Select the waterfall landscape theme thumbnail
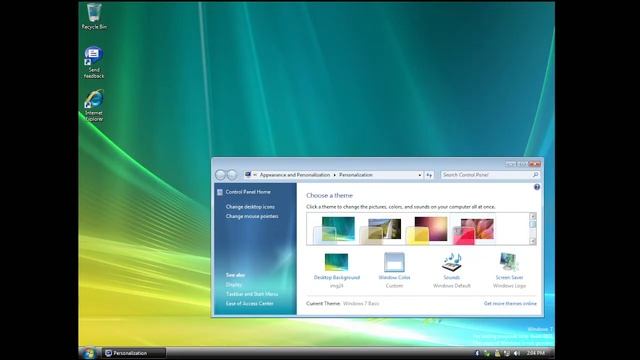Image resolution: width=640 pixels, height=360 pixels. 380,230
